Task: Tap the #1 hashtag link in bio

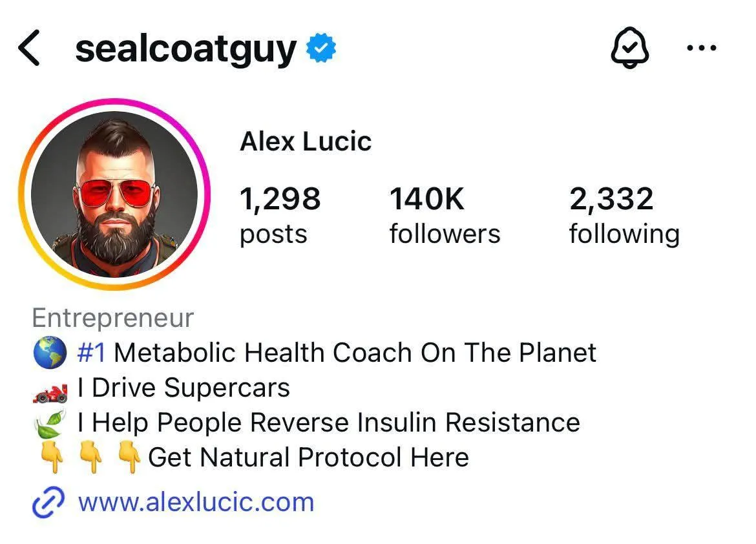Action: (x=92, y=353)
